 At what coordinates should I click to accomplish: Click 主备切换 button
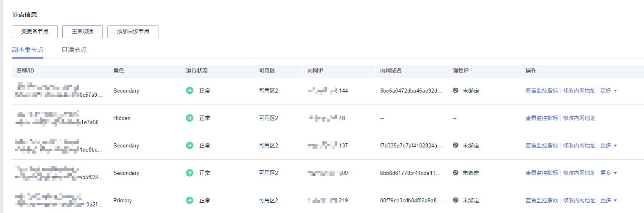pos(82,32)
